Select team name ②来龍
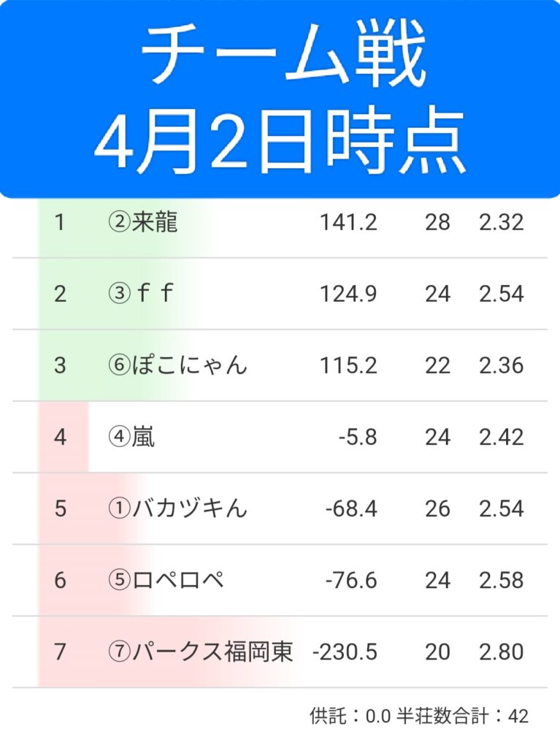 (x=142, y=222)
